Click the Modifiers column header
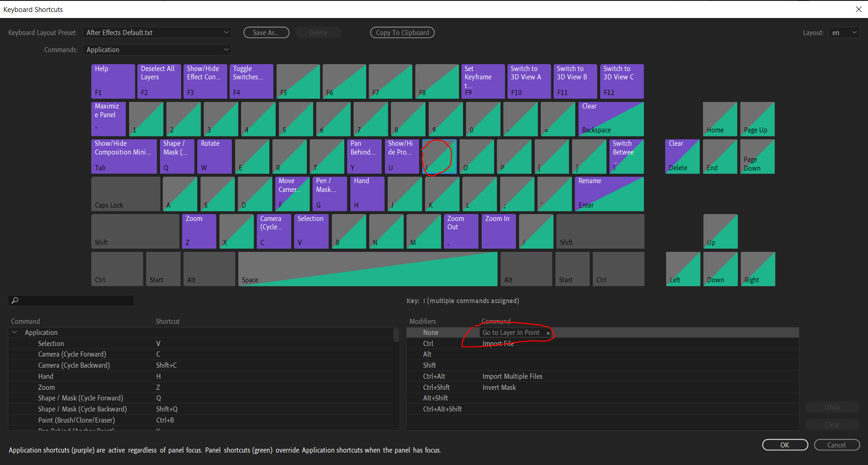This screenshot has width=868, height=465. pyautogui.click(x=423, y=322)
